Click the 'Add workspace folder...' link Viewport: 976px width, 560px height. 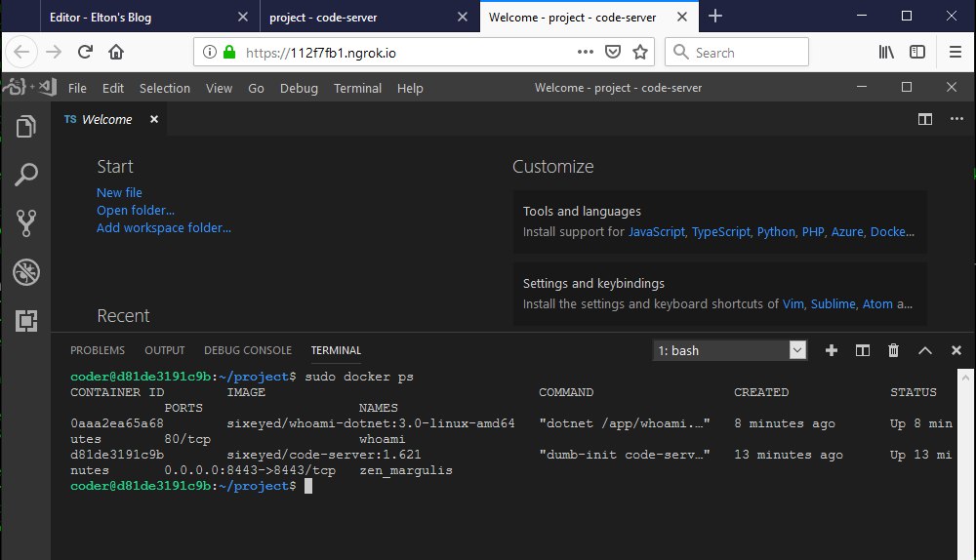(163, 227)
